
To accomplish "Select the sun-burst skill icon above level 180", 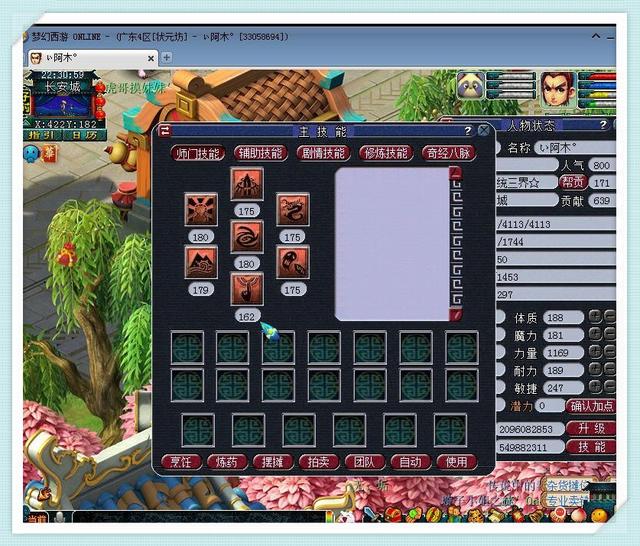I will [x=200, y=210].
